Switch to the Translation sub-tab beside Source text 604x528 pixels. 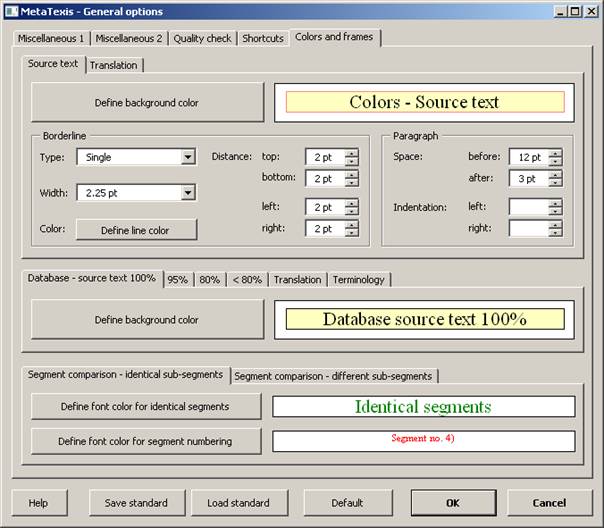pos(114,65)
